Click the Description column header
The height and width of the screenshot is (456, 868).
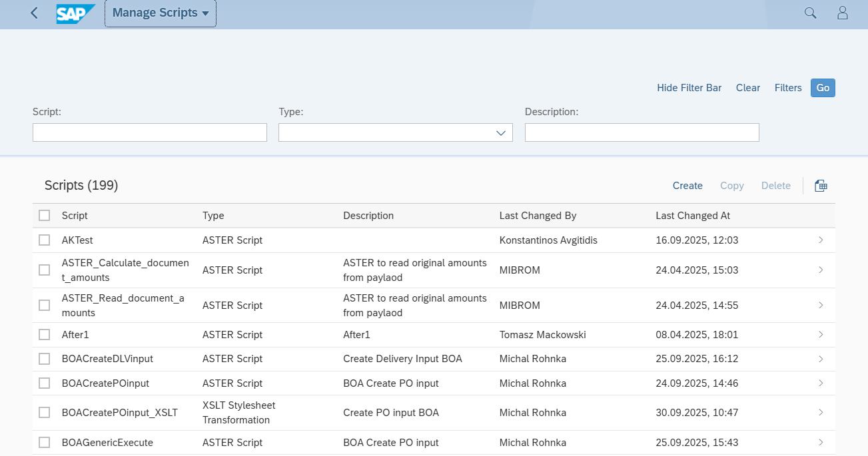point(368,216)
